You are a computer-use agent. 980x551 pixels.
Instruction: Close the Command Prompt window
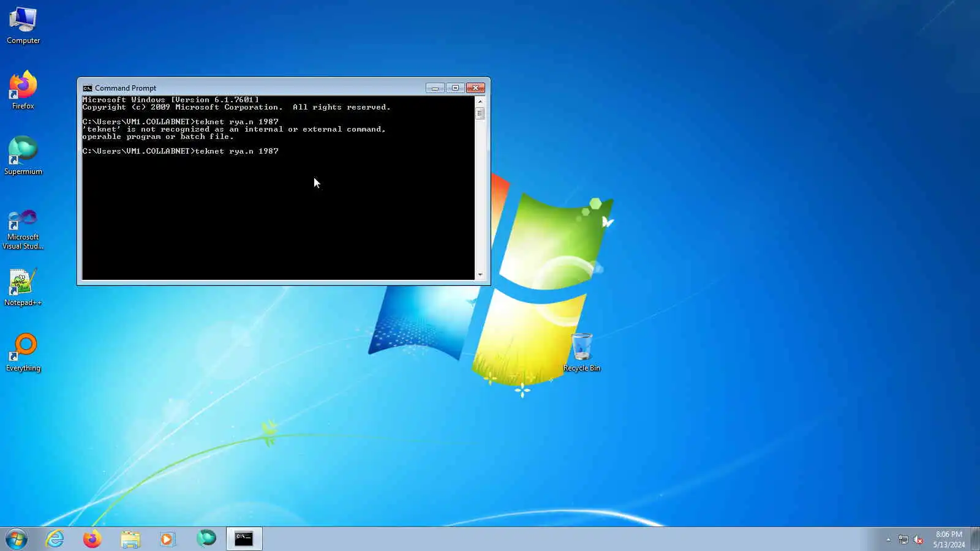tap(475, 88)
